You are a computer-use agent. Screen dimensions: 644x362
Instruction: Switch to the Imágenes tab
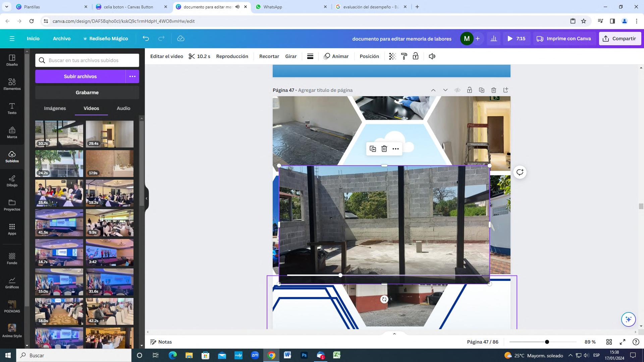(55, 108)
